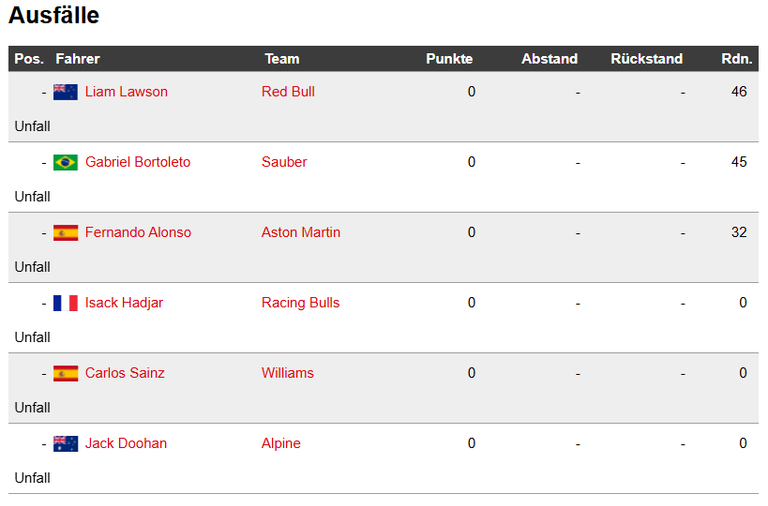The width and height of the screenshot is (768, 506).
Task: Click the Spanish flag beside Carlos Sainz
Action: point(66,373)
